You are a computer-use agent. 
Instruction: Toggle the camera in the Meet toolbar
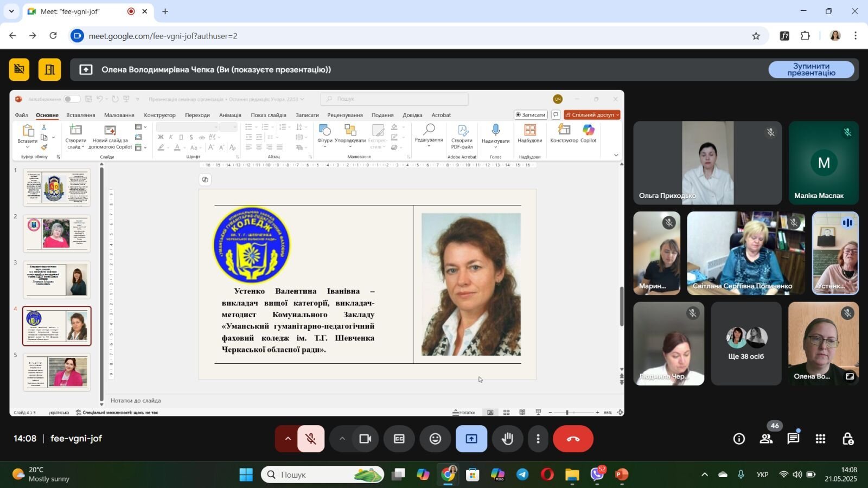click(365, 439)
